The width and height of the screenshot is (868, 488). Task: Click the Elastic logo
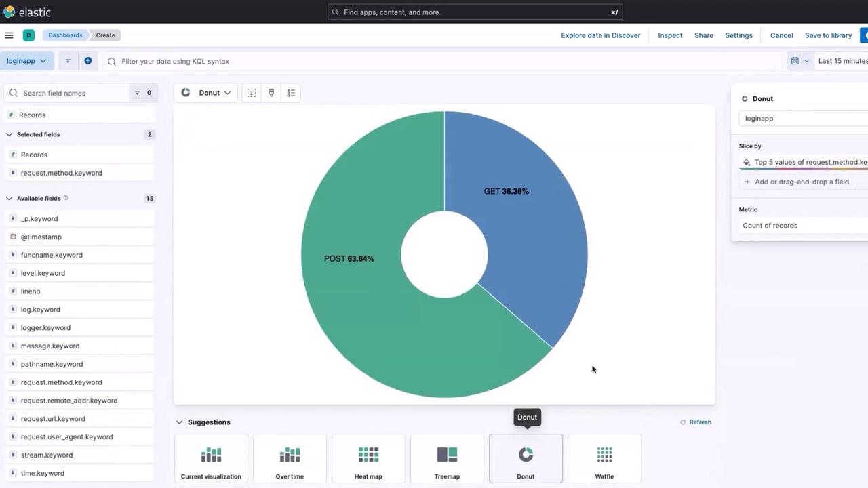[27, 12]
